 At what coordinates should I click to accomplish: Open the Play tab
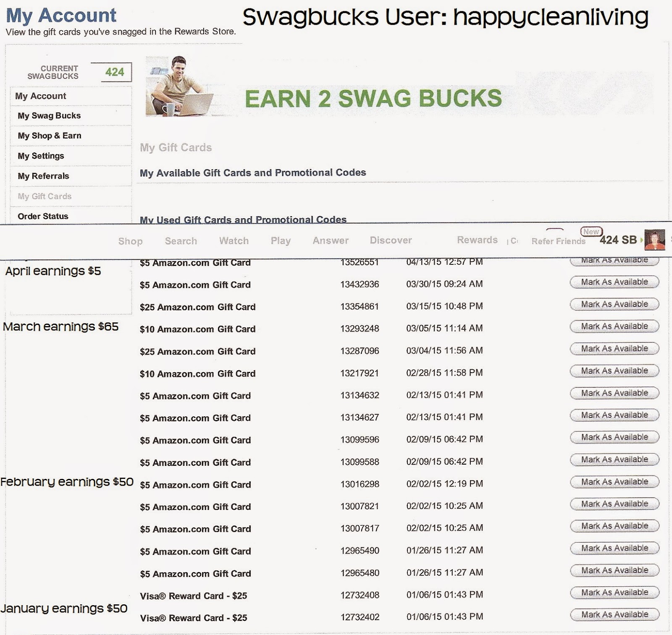pos(281,241)
